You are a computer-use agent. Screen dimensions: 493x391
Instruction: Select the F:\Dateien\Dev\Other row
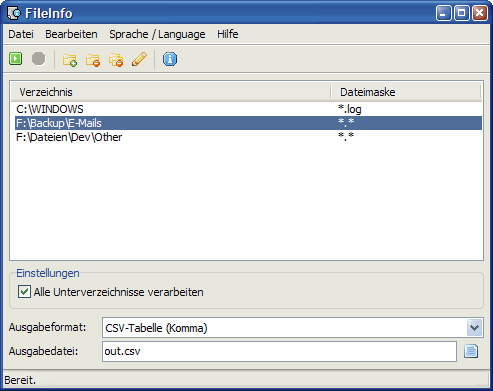tap(248, 137)
